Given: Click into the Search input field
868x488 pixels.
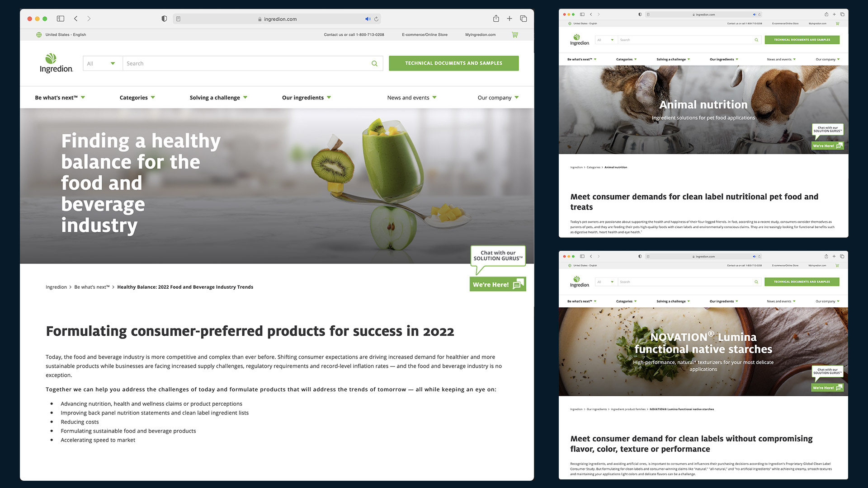Looking at the screenshot, I should pos(246,63).
